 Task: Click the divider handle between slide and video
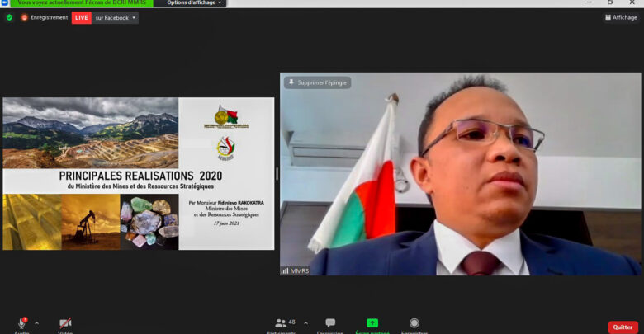coord(277,173)
